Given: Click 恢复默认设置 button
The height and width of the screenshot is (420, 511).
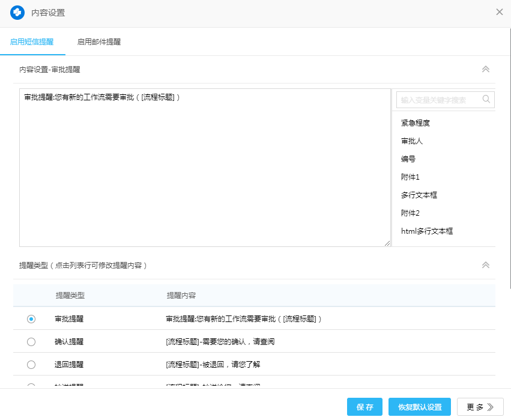Looking at the screenshot, I should point(420,407).
